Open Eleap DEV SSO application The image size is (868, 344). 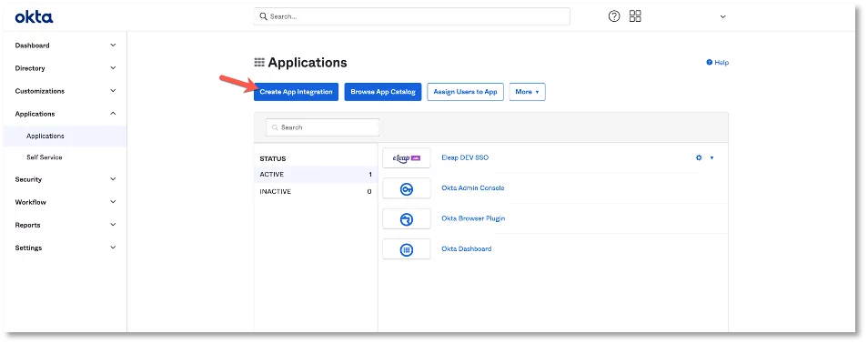(465, 157)
